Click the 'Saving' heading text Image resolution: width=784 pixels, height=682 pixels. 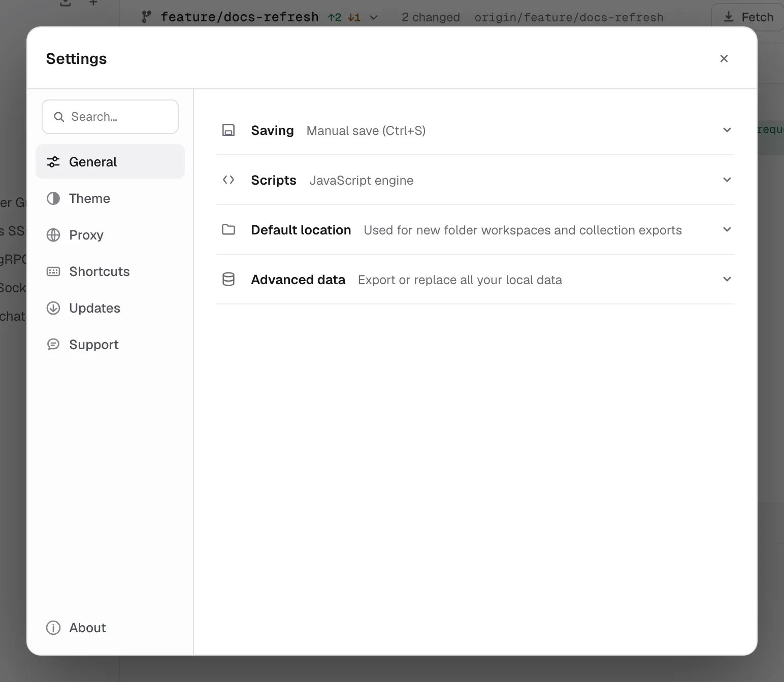tap(272, 130)
